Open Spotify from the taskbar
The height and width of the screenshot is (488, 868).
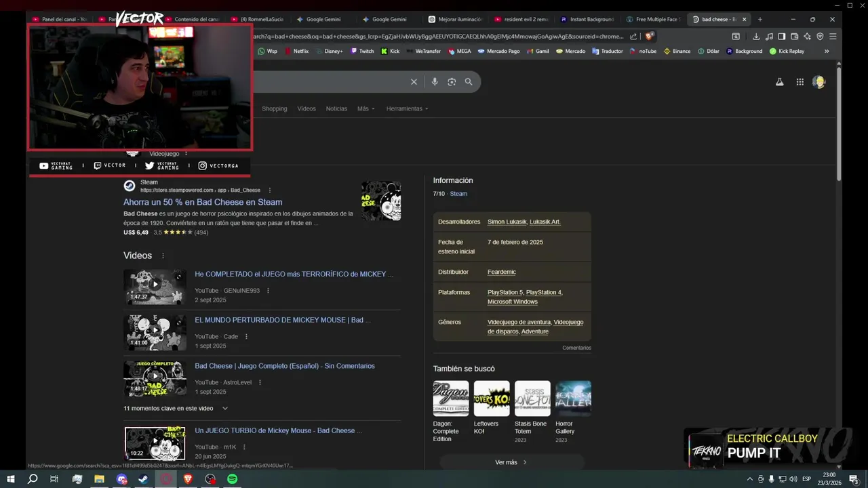coord(233,479)
